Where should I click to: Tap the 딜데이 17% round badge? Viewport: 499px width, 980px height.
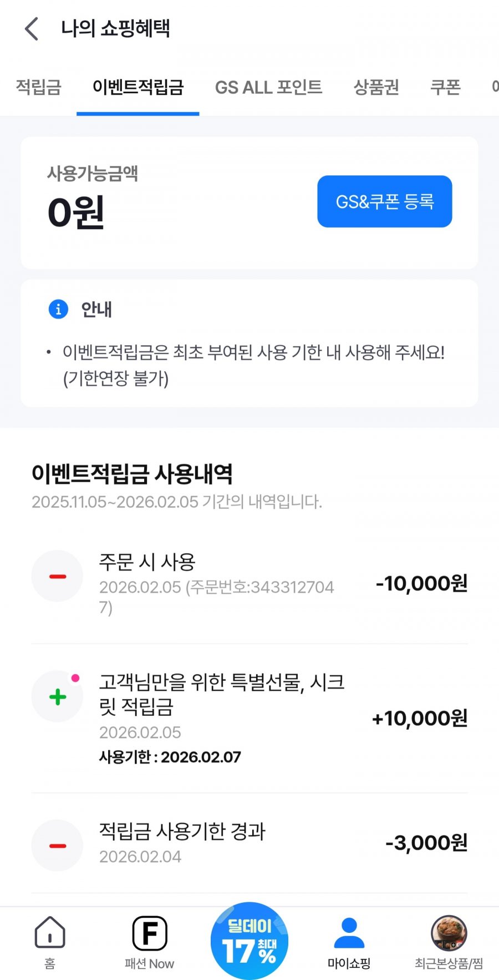click(249, 940)
